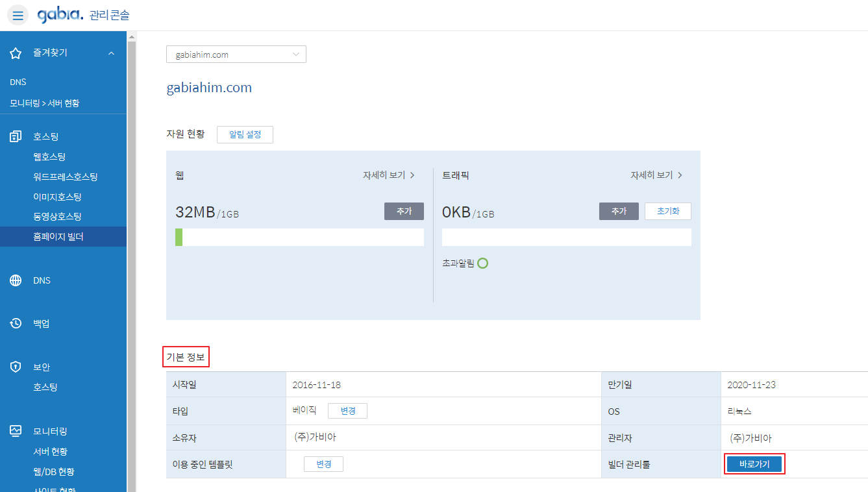The image size is (868, 492).
Task: Open the 모니터링 menu label
Action: [50, 431]
